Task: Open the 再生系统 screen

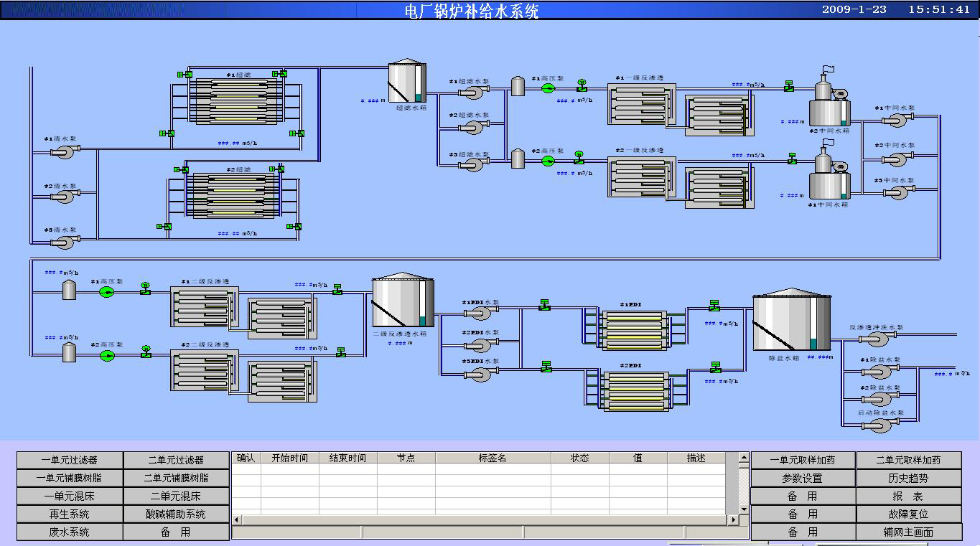Action: (x=70, y=514)
